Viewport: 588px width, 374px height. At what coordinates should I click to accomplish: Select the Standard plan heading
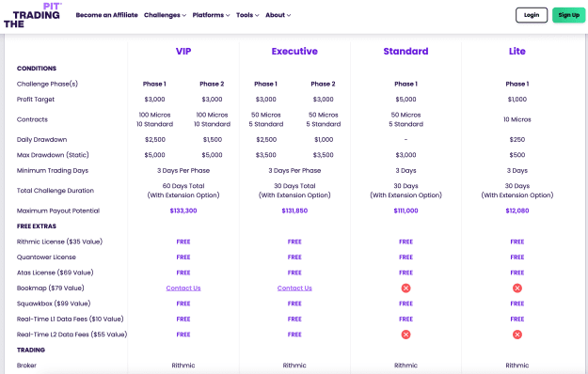pyautogui.click(x=405, y=52)
